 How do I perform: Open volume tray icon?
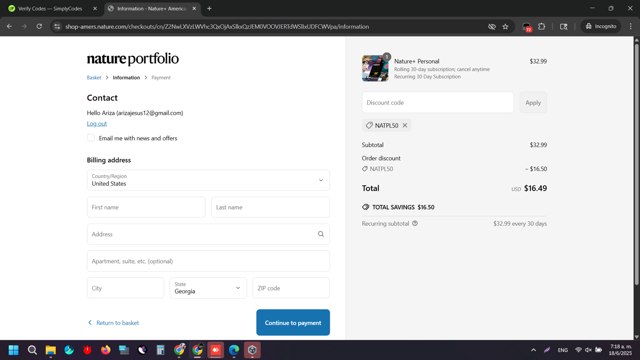point(588,350)
